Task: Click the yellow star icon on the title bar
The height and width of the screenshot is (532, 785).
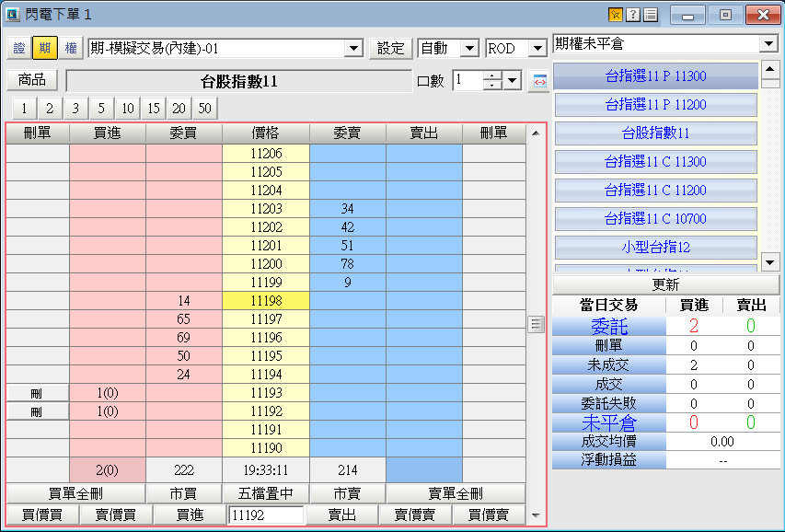Action: (x=615, y=14)
